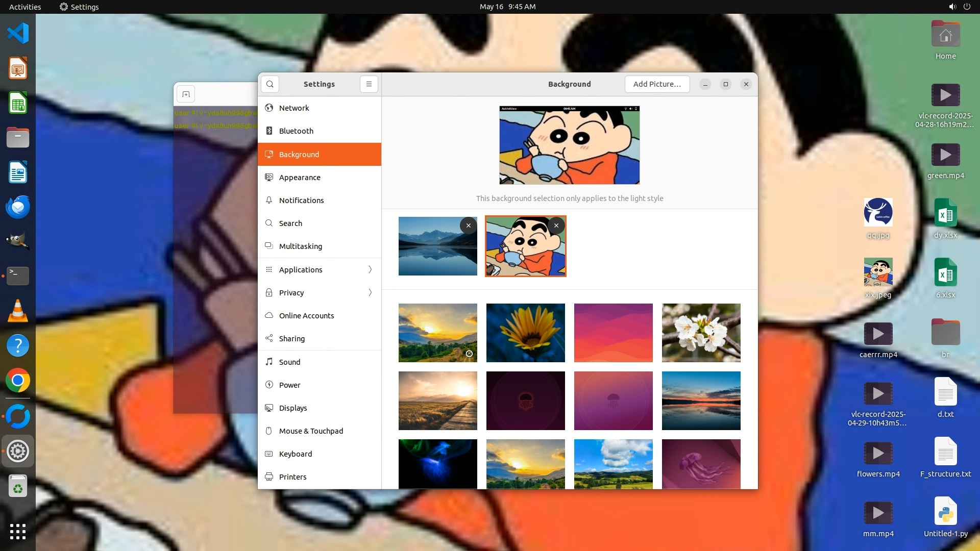This screenshot has height=551, width=980.
Task: Select the white cherry blossom wallpaper
Action: pos(701,333)
